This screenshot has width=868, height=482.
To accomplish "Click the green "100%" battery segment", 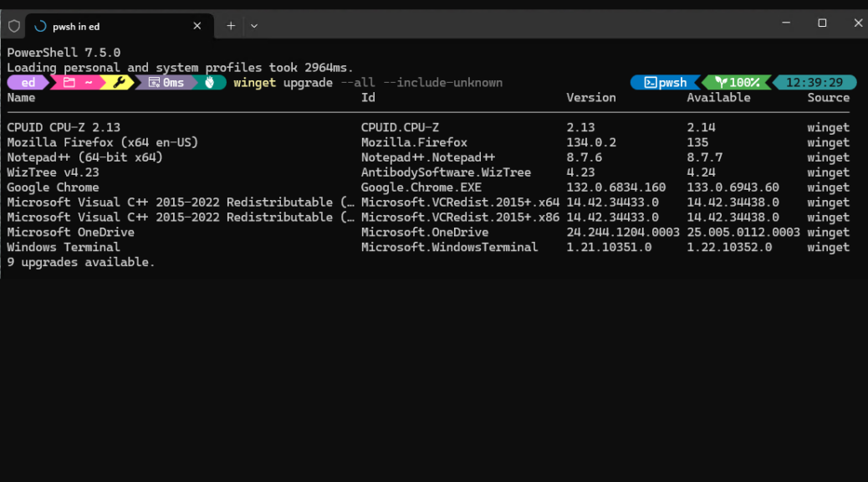I will coord(738,83).
